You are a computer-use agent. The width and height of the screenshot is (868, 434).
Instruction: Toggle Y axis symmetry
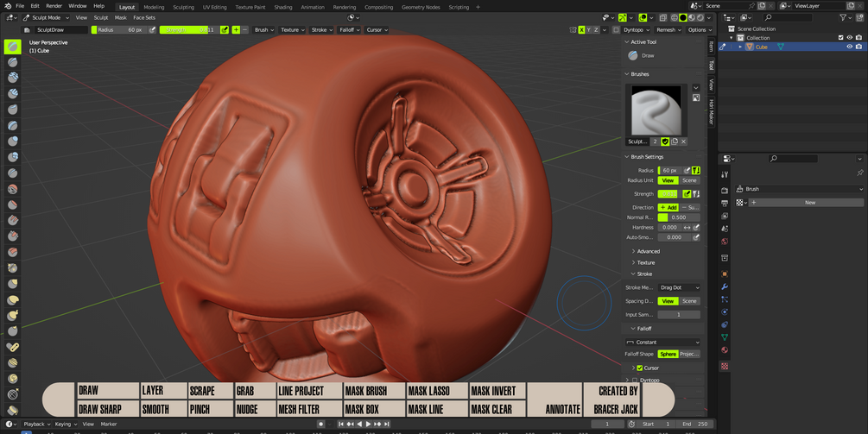pyautogui.click(x=588, y=30)
